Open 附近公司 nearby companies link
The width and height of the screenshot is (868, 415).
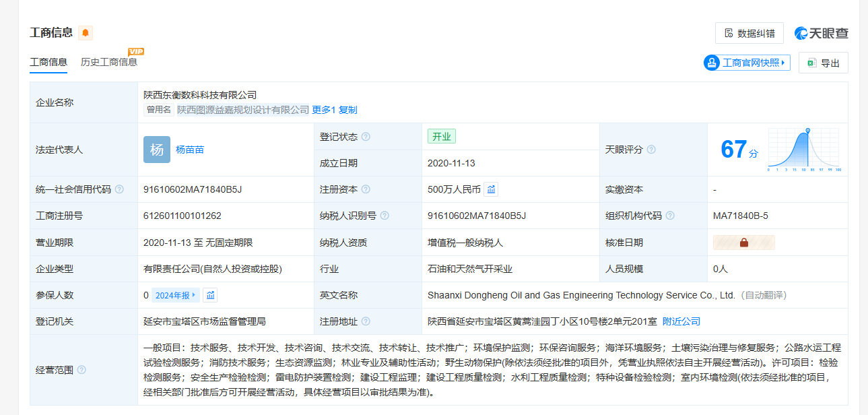tap(681, 321)
